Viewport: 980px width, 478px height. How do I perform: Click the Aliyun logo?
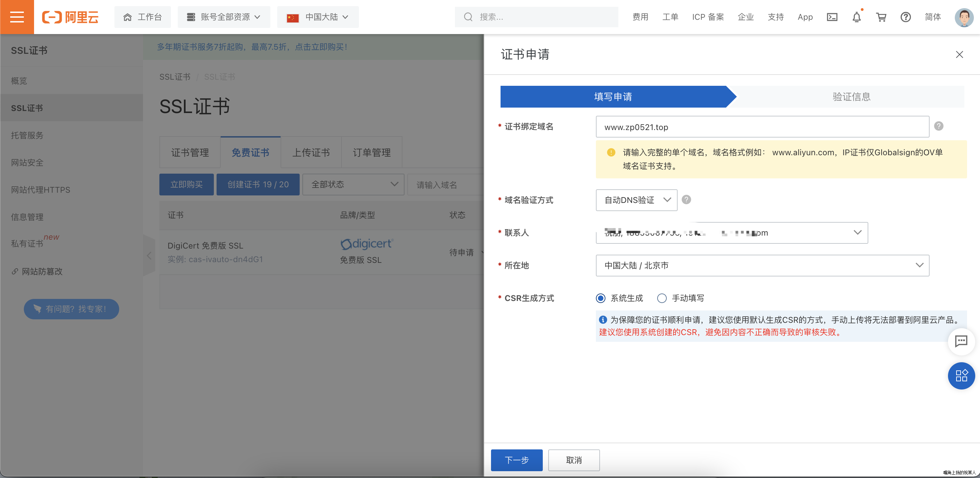pyautogui.click(x=70, y=17)
